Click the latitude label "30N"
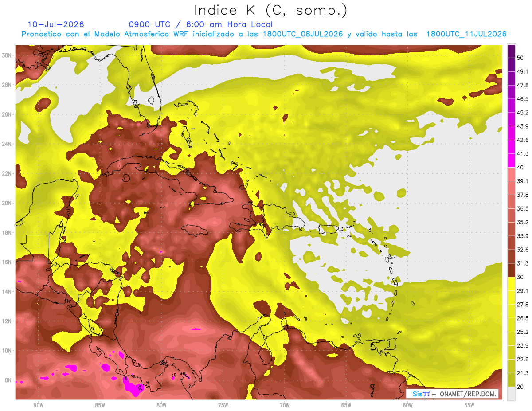532x411 pixels. click(x=8, y=55)
